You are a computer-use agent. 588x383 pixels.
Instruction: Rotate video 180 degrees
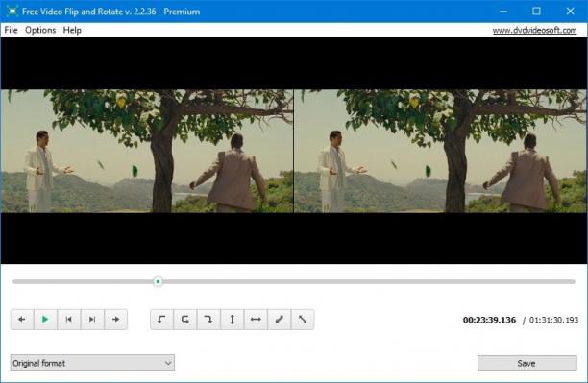coord(185,320)
